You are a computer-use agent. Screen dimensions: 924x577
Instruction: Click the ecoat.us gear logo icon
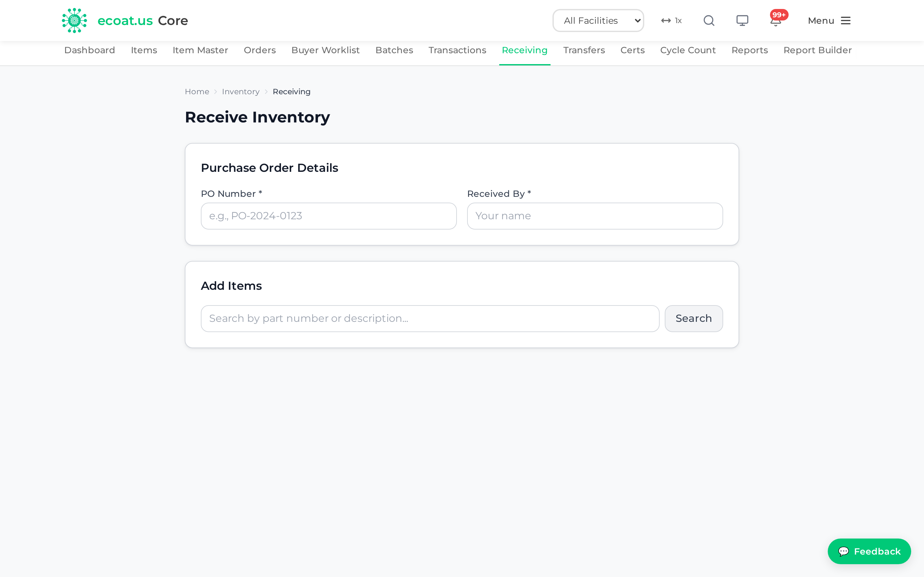[74, 21]
